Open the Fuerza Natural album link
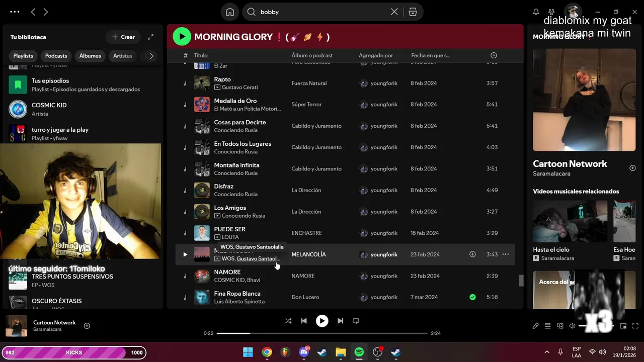644x362 pixels. 309,83
